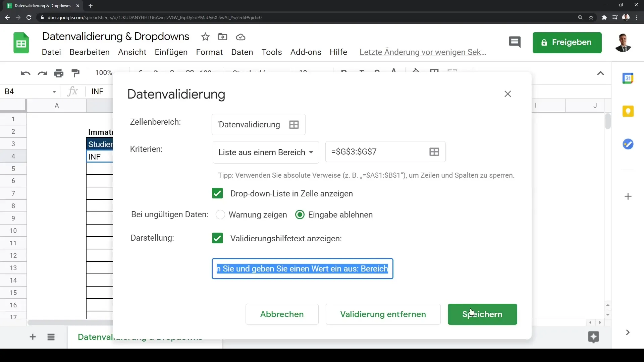644x362 pixels.
Task: Open Google Tasks in the side panel
Action: pos(628,144)
